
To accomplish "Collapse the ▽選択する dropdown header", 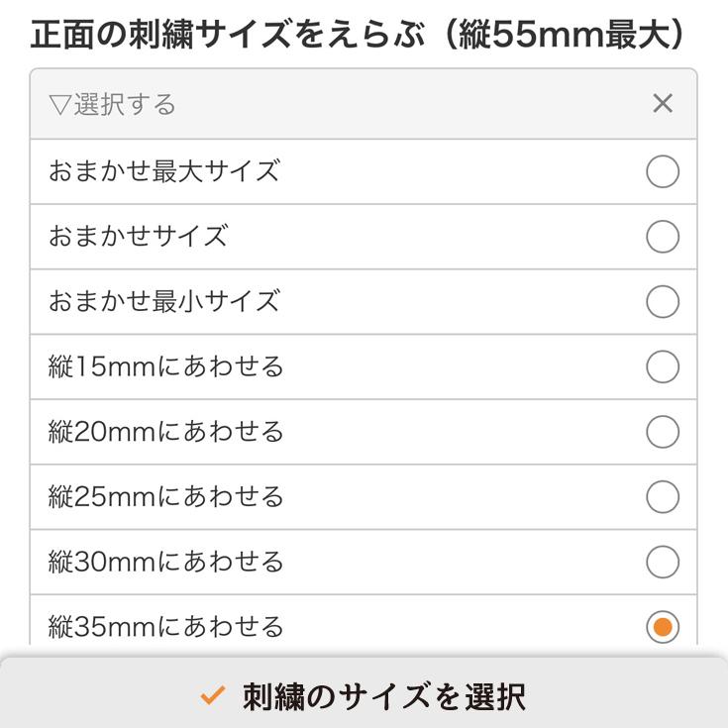I will [113, 104].
